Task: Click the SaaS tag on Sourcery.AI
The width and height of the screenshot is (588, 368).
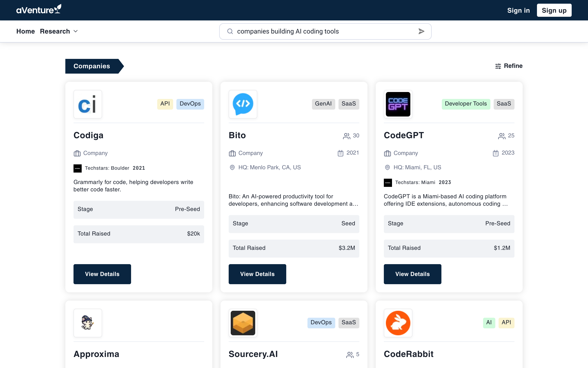Action: (349, 323)
